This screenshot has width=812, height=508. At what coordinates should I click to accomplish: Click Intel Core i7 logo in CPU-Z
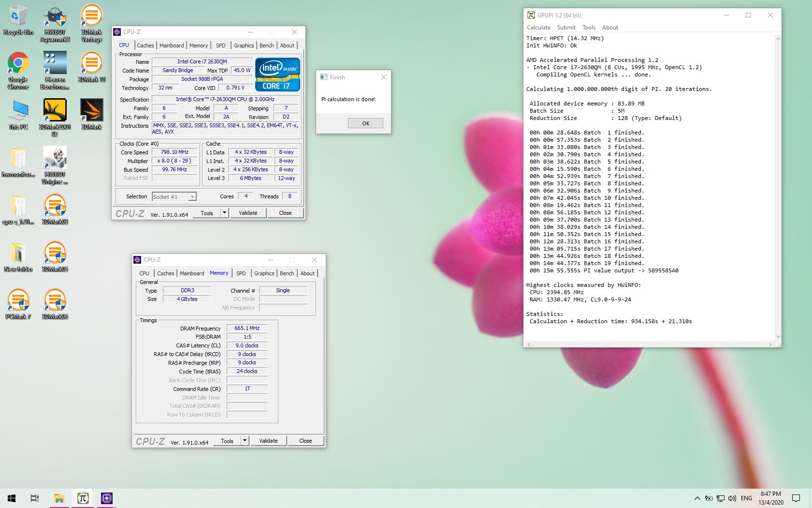[277, 74]
